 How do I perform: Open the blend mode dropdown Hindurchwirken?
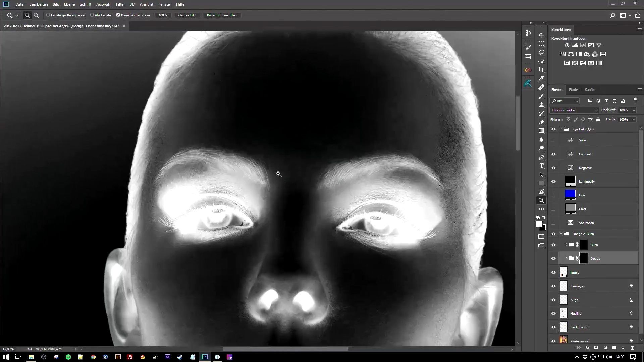[x=574, y=110]
